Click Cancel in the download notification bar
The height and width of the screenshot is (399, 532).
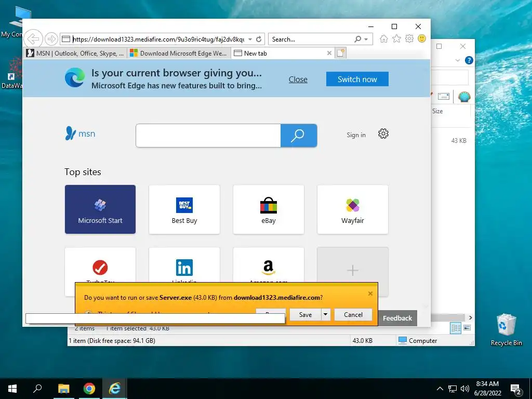click(x=353, y=314)
